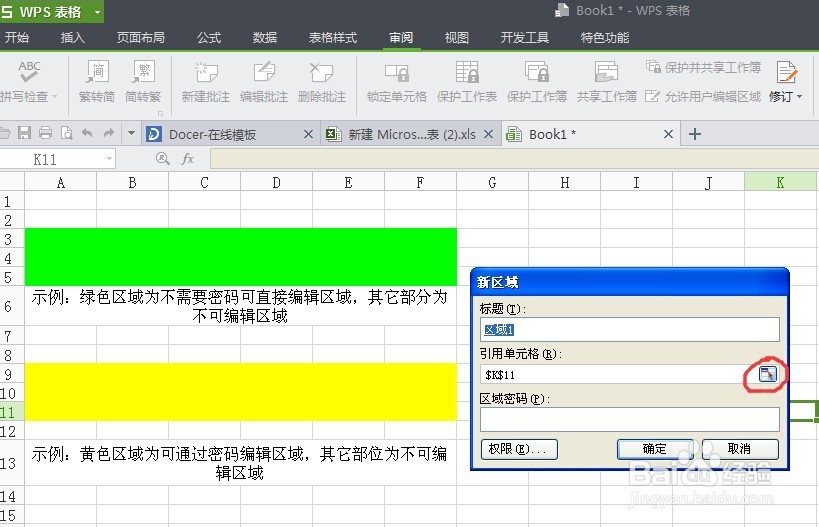Screen dimensions: 819x527
Task: Convert simplified to traditional (简转繁)
Action: 143,81
